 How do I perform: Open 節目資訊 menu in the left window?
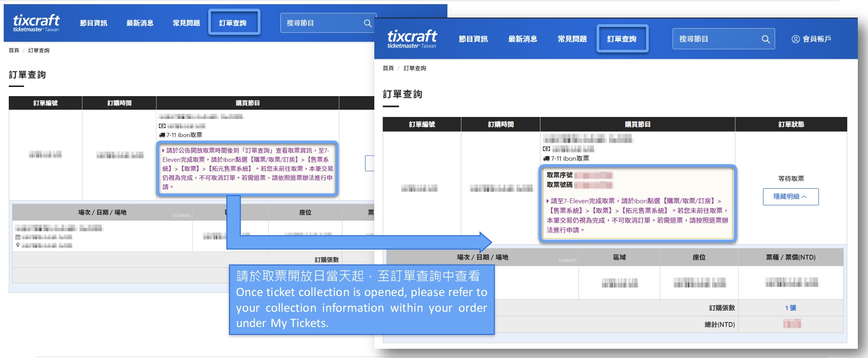click(93, 23)
